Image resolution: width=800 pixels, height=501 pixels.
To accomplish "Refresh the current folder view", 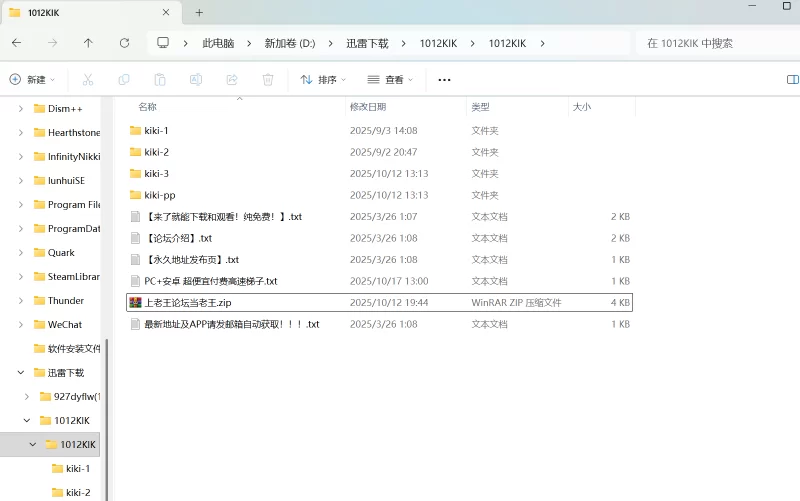I will 124,43.
